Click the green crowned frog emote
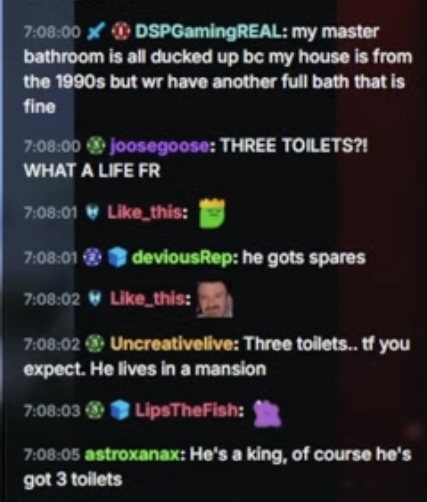This screenshot has height=502, width=427. (x=212, y=213)
